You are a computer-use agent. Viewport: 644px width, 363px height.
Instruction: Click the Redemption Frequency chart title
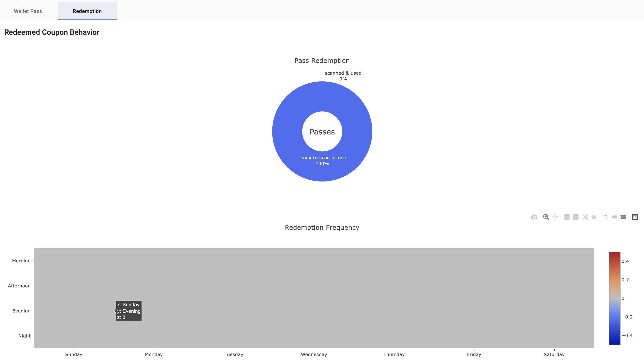(322, 227)
